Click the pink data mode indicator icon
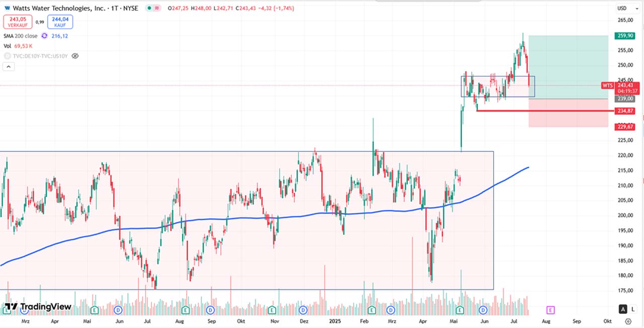This screenshot has height=328, width=644. [158, 9]
